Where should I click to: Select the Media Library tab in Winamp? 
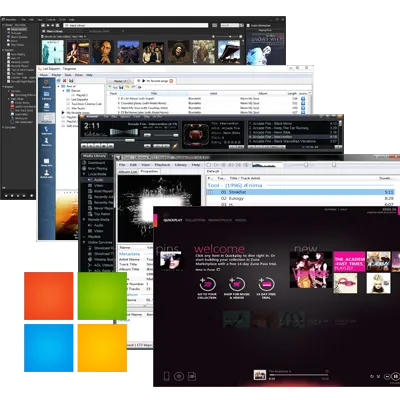94,156
